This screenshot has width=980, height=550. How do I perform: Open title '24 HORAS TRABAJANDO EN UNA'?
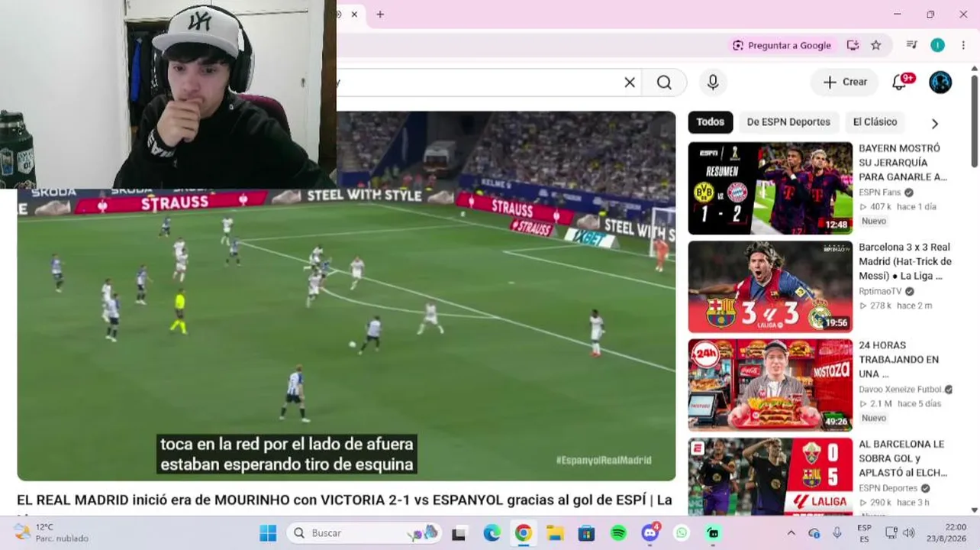[898, 360]
